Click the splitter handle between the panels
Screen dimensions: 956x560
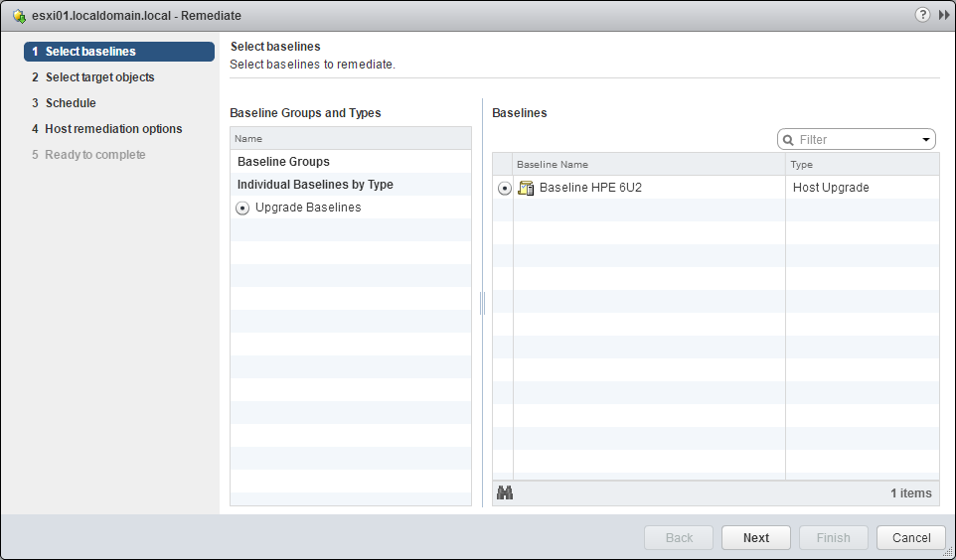coord(482,303)
